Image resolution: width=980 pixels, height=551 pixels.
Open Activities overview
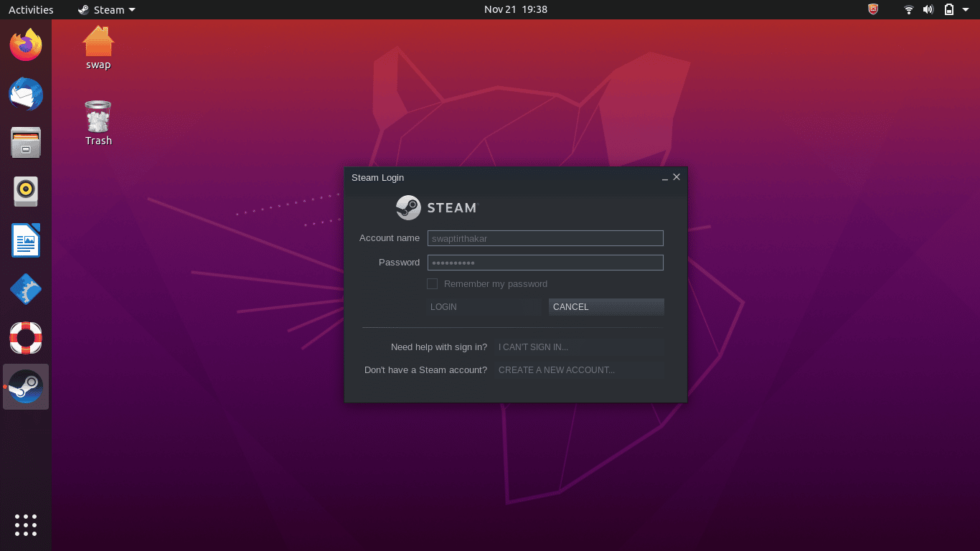coord(31,9)
